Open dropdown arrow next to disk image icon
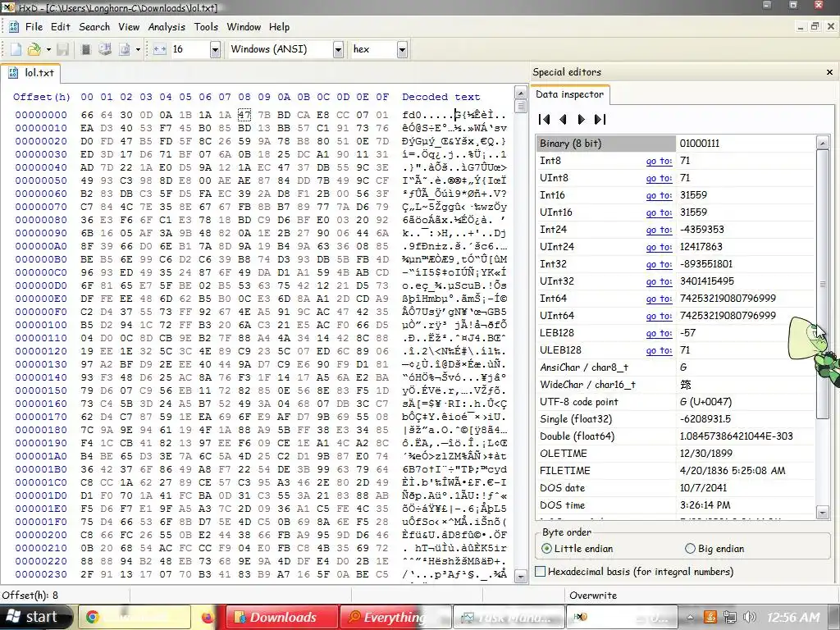The width and height of the screenshot is (840, 630). coord(138,49)
